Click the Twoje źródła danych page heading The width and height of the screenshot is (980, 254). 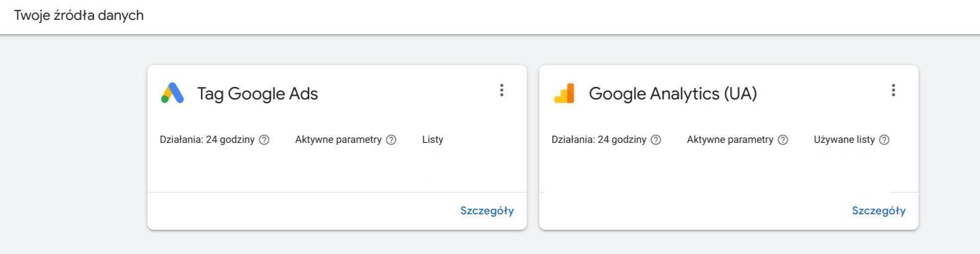[79, 16]
